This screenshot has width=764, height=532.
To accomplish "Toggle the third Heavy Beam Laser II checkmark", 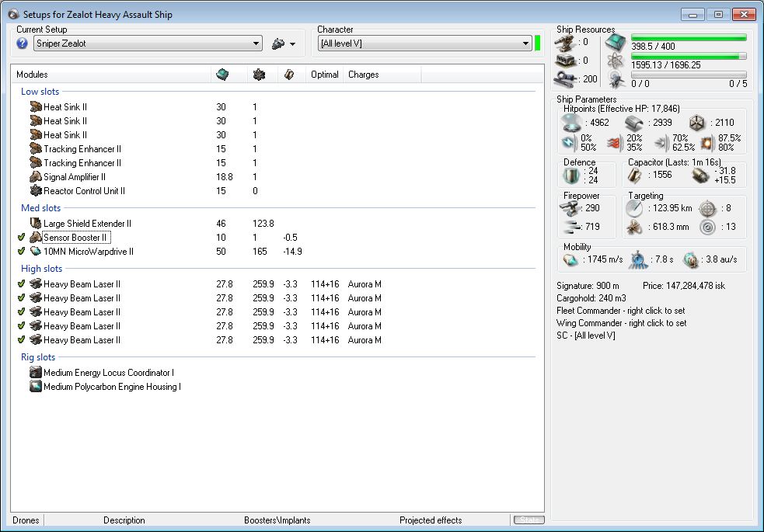I will click(21, 311).
